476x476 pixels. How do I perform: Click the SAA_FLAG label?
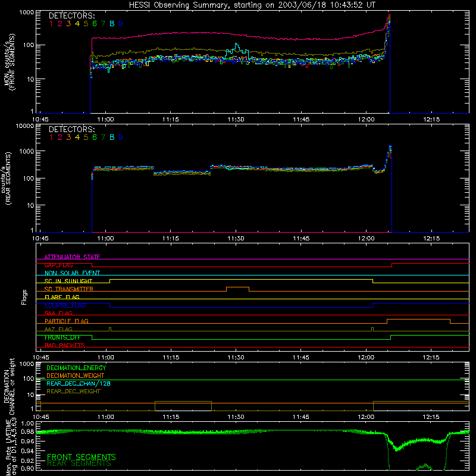[58, 313]
